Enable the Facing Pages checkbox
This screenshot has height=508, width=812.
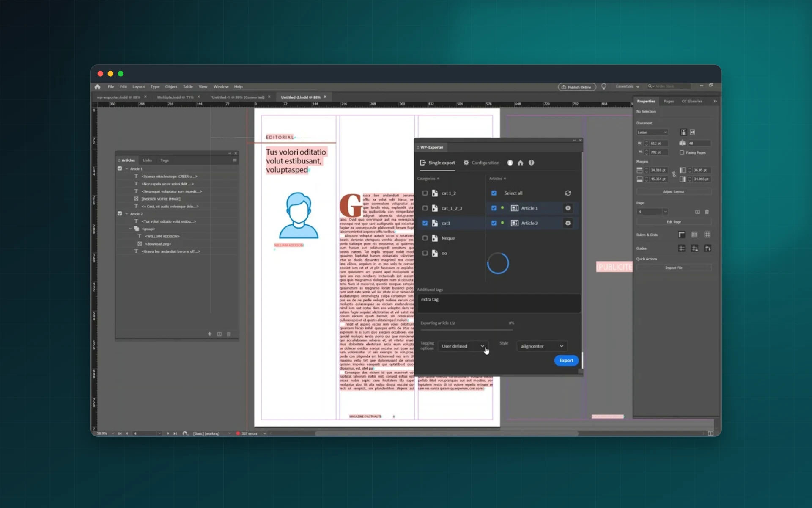[682, 152]
